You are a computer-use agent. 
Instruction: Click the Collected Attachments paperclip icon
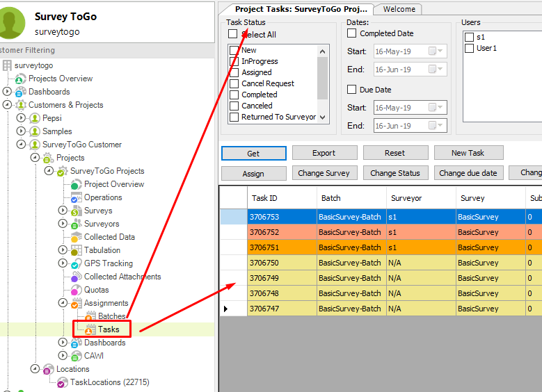point(76,277)
